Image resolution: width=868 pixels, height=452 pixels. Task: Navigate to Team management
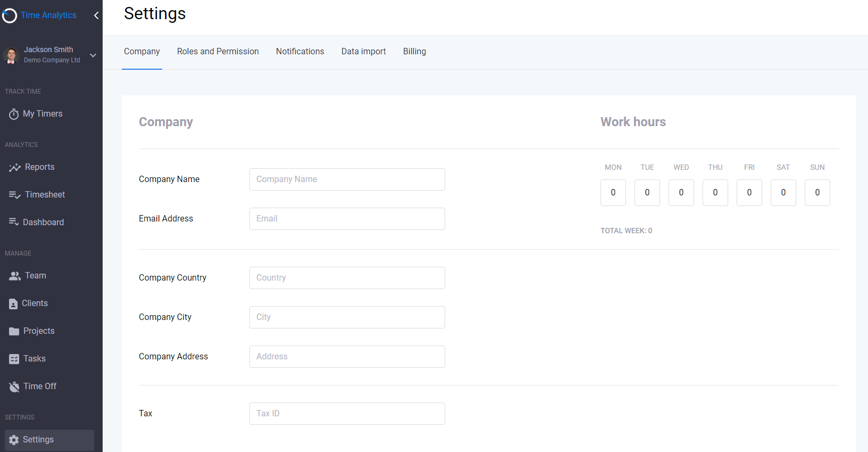tap(36, 276)
